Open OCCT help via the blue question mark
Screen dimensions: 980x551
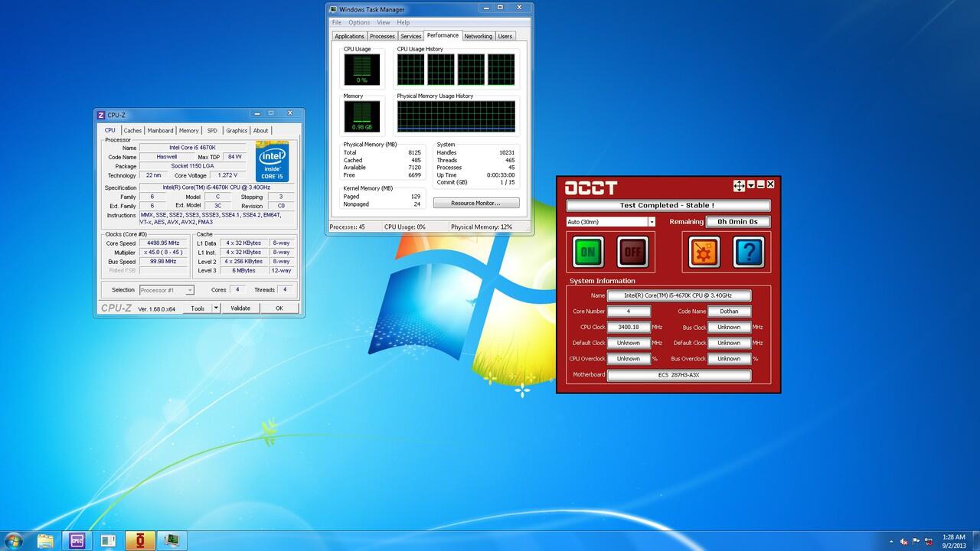749,251
